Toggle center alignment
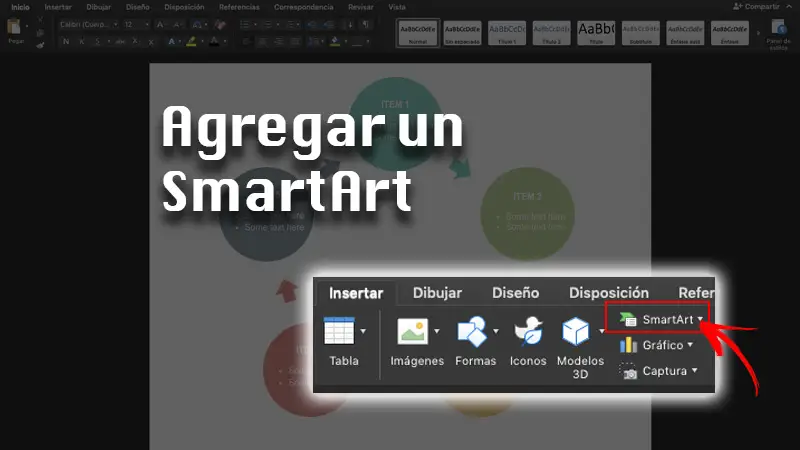This screenshot has width=800, height=450. point(262,41)
